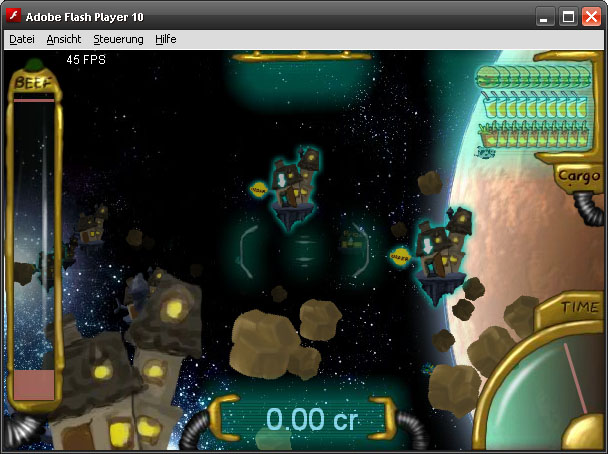Image resolution: width=608 pixels, height=454 pixels.
Task: Click the TIME label on the dial
Action: point(580,307)
